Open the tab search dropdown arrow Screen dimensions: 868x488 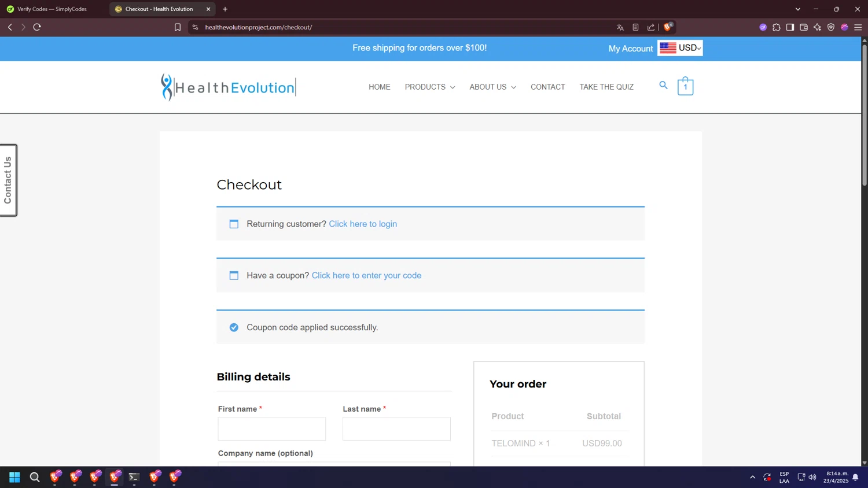798,9
